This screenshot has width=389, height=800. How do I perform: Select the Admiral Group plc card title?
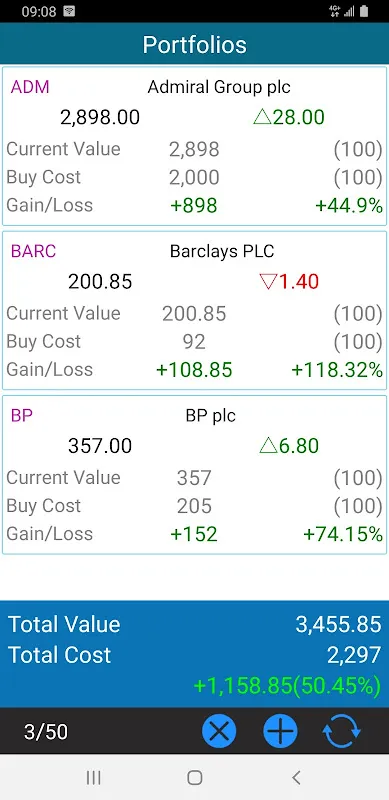click(219, 87)
